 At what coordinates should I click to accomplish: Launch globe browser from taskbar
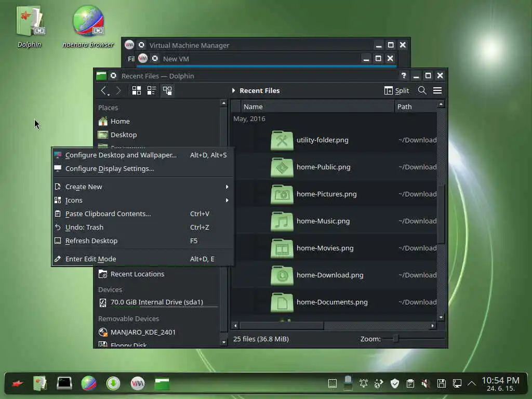point(89,384)
